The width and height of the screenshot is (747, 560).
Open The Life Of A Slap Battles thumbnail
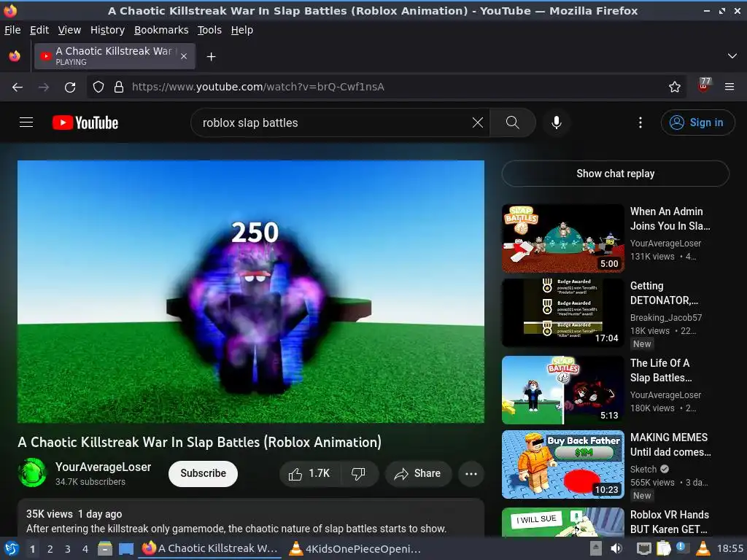tap(563, 390)
